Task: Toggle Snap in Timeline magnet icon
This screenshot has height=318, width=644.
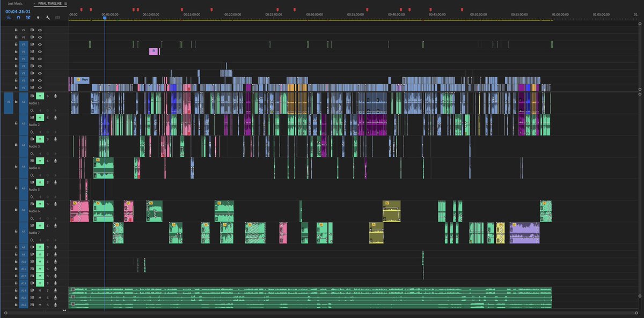Action: tap(18, 17)
